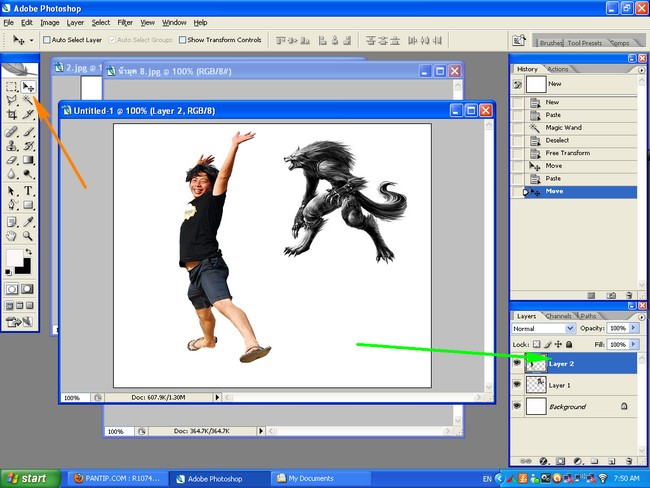Select the Eyedropper tool
Image resolution: width=650 pixels, height=488 pixels.
coord(28,222)
